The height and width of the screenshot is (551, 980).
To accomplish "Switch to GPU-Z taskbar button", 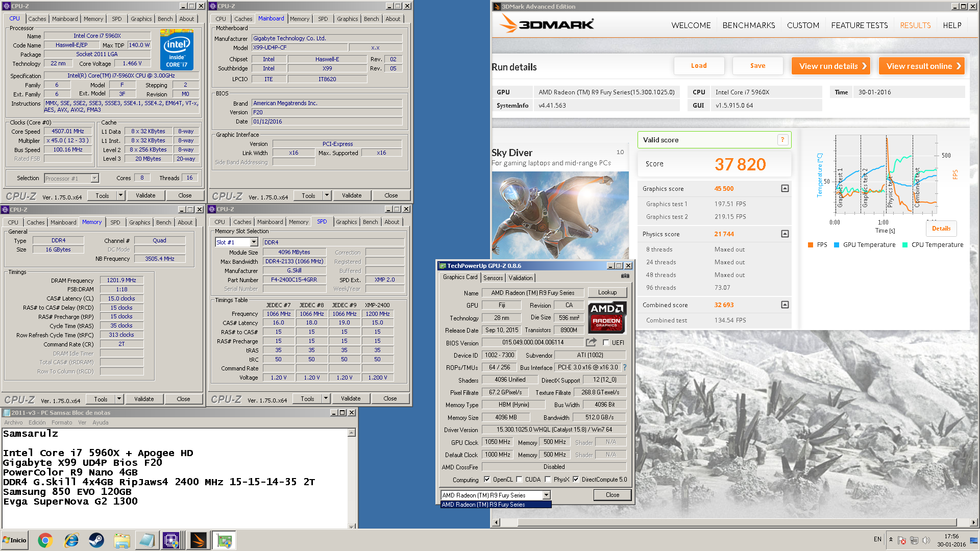I will point(224,540).
